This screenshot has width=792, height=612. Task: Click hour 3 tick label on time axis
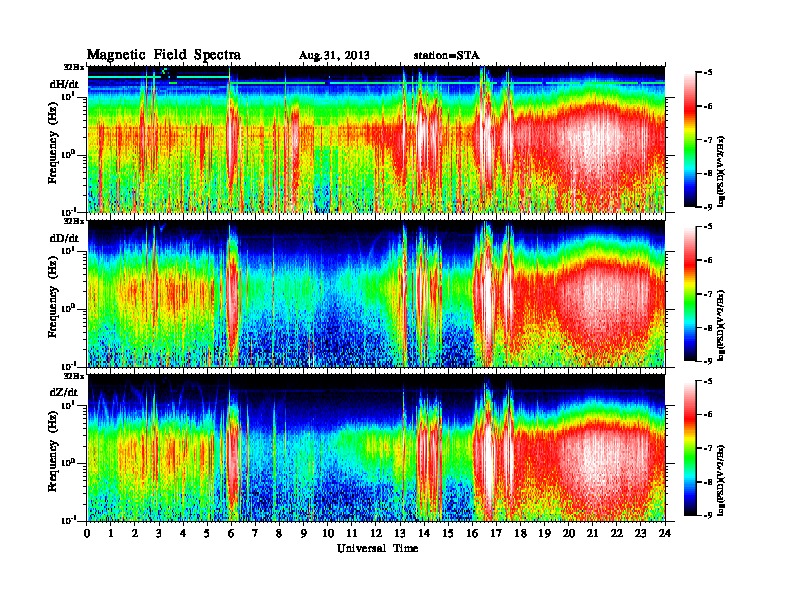pyautogui.click(x=159, y=533)
